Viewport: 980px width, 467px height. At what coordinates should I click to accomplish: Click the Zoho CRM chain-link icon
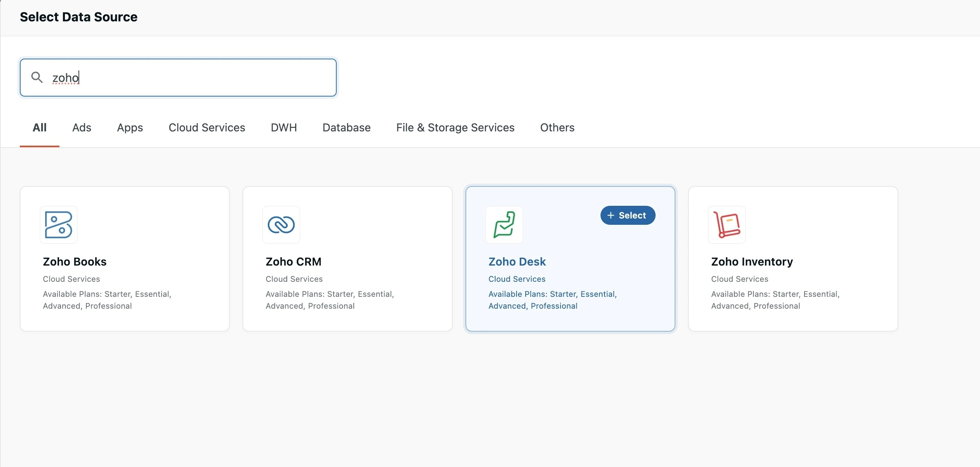pyautogui.click(x=281, y=225)
